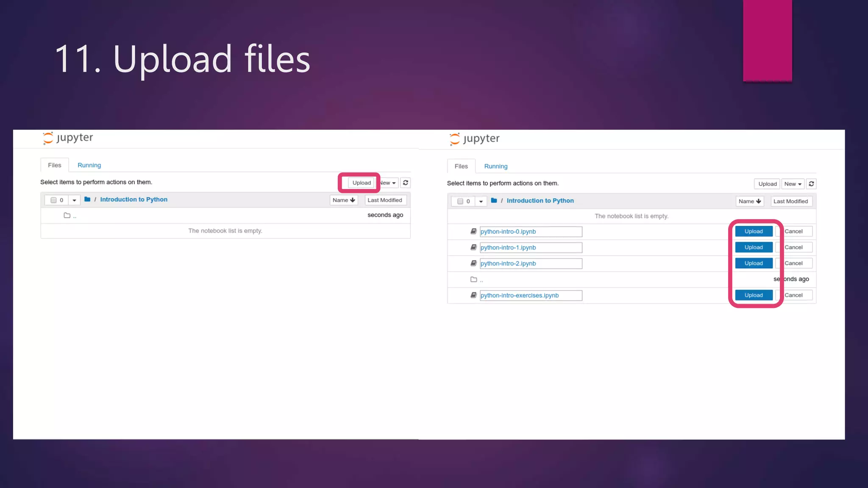The width and height of the screenshot is (868, 488).
Task: Click the python-intro-exercises.ipynb filename field
Action: (531, 295)
